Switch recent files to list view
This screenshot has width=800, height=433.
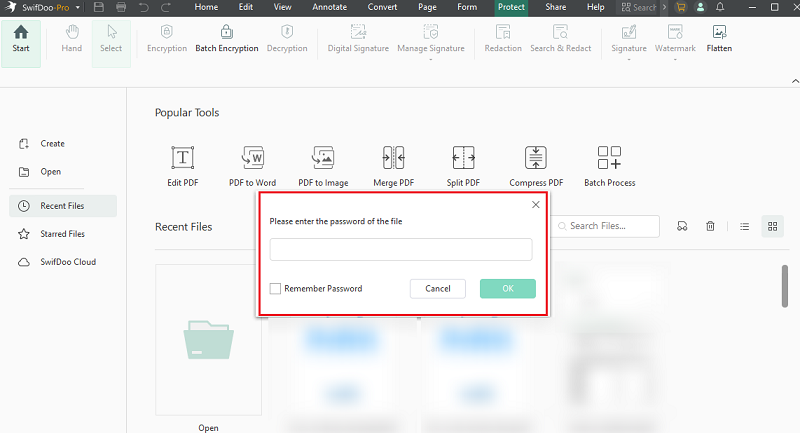pyautogui.click(x=744, y=226)
